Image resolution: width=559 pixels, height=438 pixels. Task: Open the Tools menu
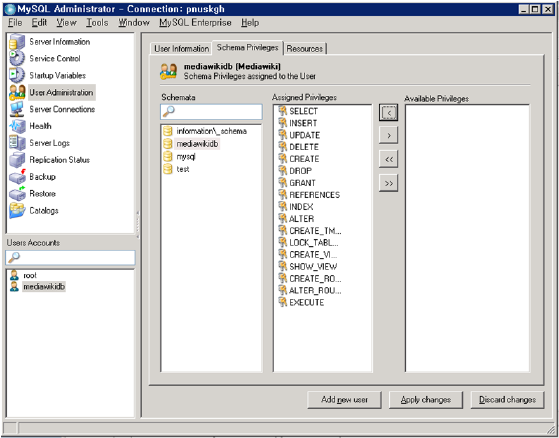(x=97, y=22)
